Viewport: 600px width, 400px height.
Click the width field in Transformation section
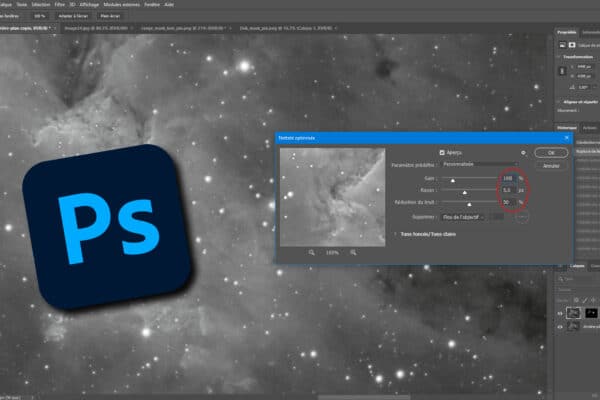(x=584, y=67)
